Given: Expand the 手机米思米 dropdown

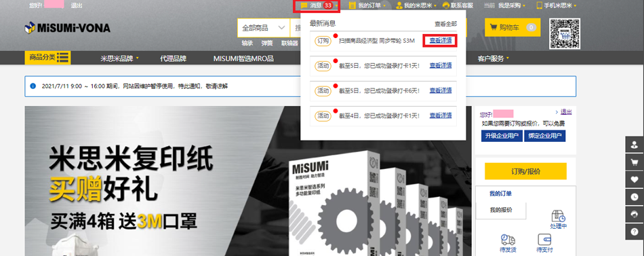Looking at the screenshot, I should [575, 5].
